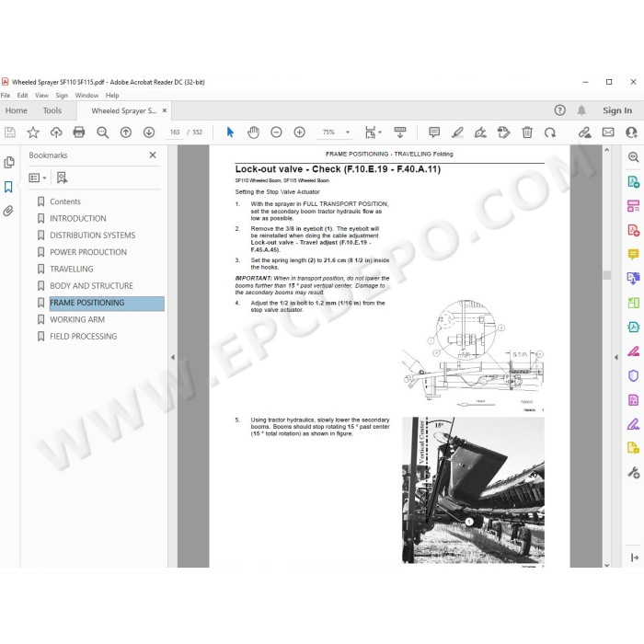Activate the Hand pan tool
Image resolution: width=644 pixels, height=644 pixels.
tap(253, 132)
